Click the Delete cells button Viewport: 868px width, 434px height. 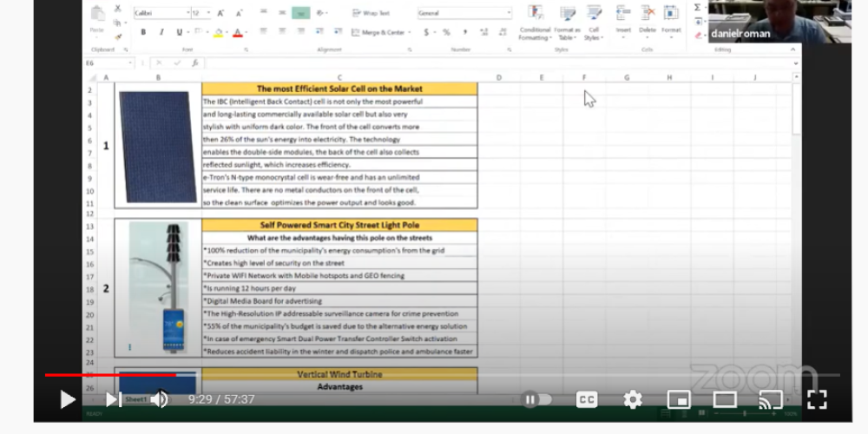(x=648, y=23)
